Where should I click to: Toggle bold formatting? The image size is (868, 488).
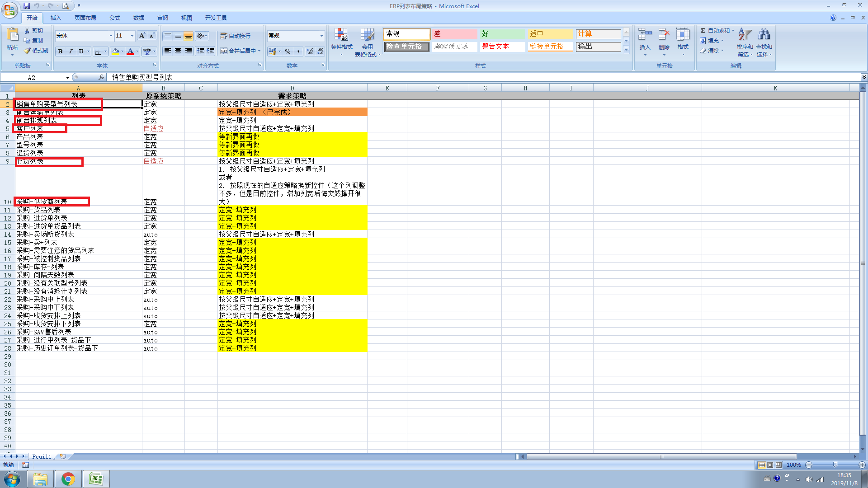[60, 52]
